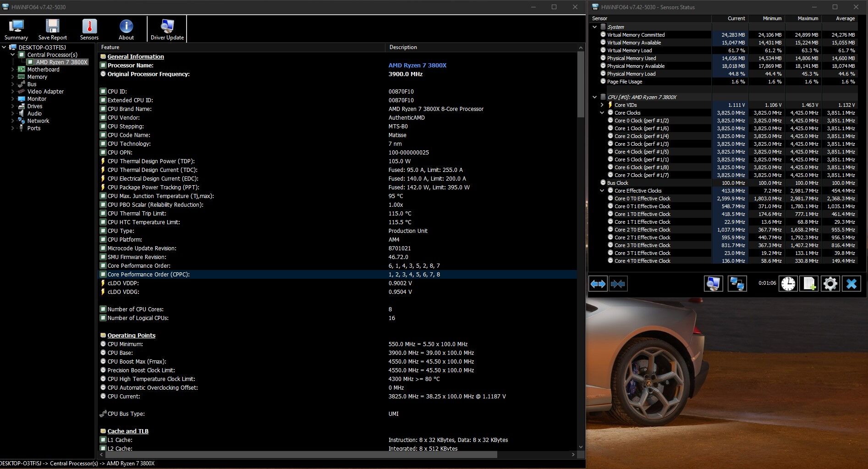Close sensors with the blue X icon
Image resolution: width=868 pixels, height=469 pixels.
[851, 284]
